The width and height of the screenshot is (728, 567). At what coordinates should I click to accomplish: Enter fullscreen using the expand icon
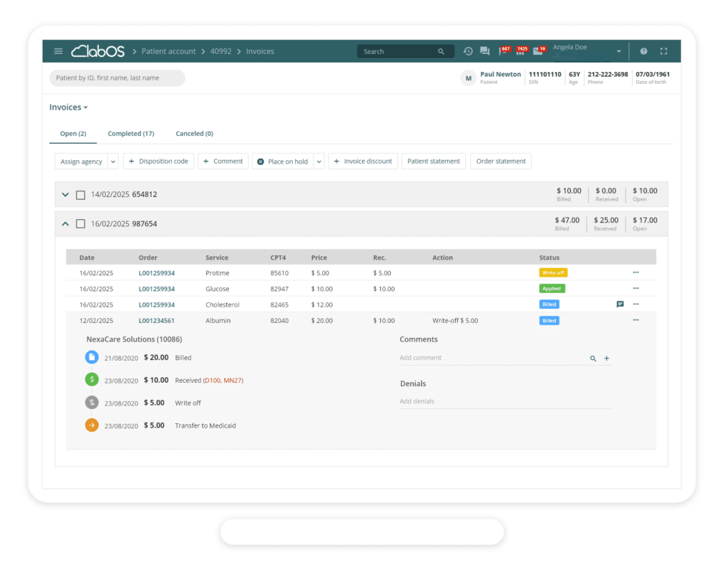pyautogui.click(x=664, y=51)
